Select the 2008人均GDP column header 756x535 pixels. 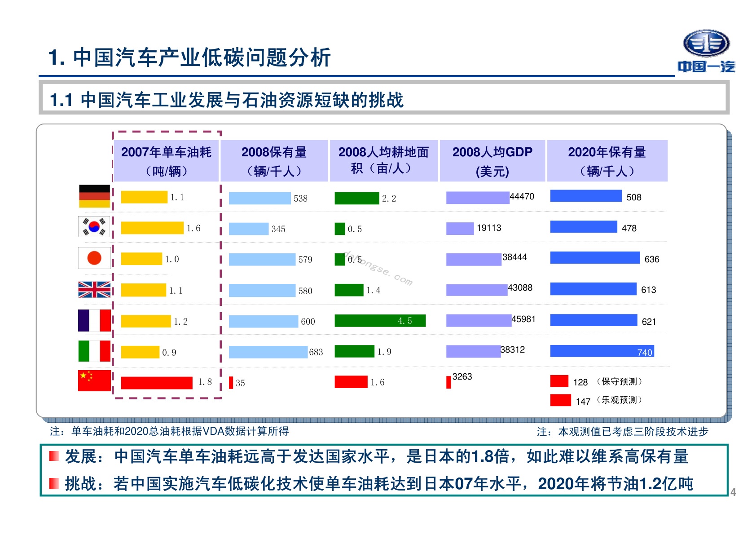coord(492,161)
